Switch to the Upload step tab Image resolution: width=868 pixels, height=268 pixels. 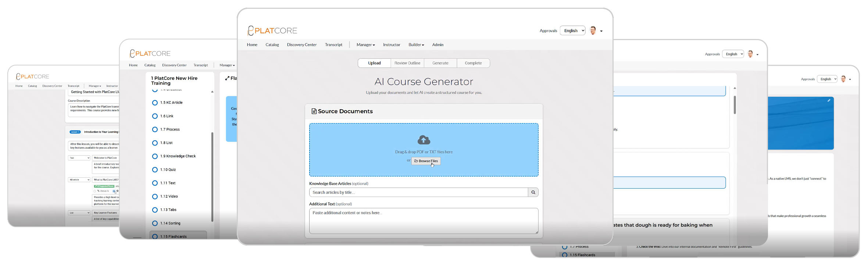(x=374, y=63)
